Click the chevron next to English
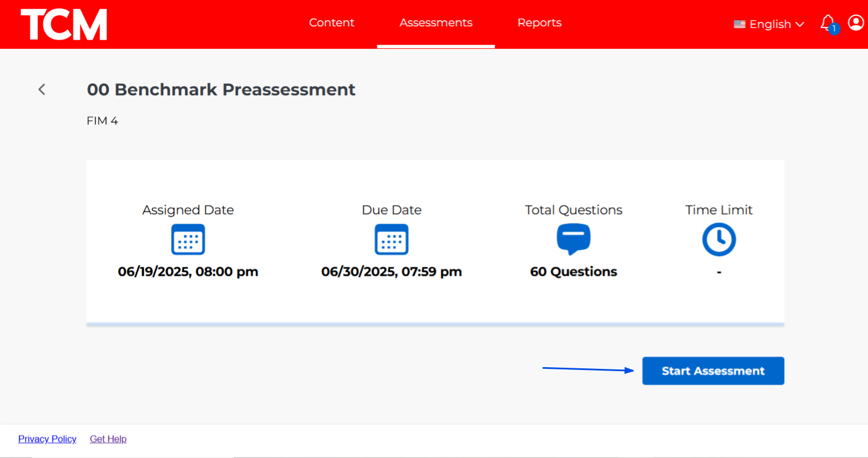This screenshot has height=458, width=868. (801, 24)
